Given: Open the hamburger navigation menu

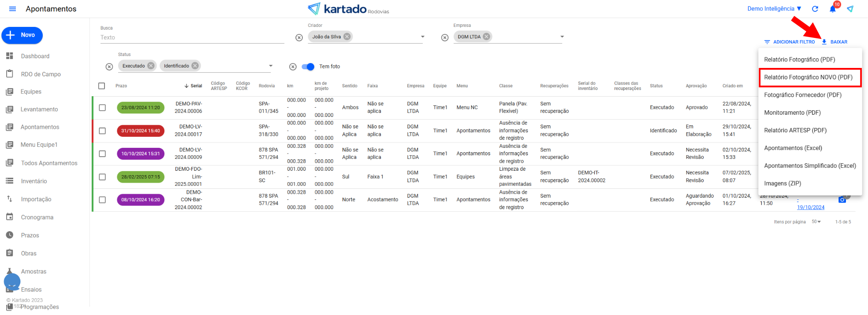Looking at the screenshot, I should click(x=12, y=9).
